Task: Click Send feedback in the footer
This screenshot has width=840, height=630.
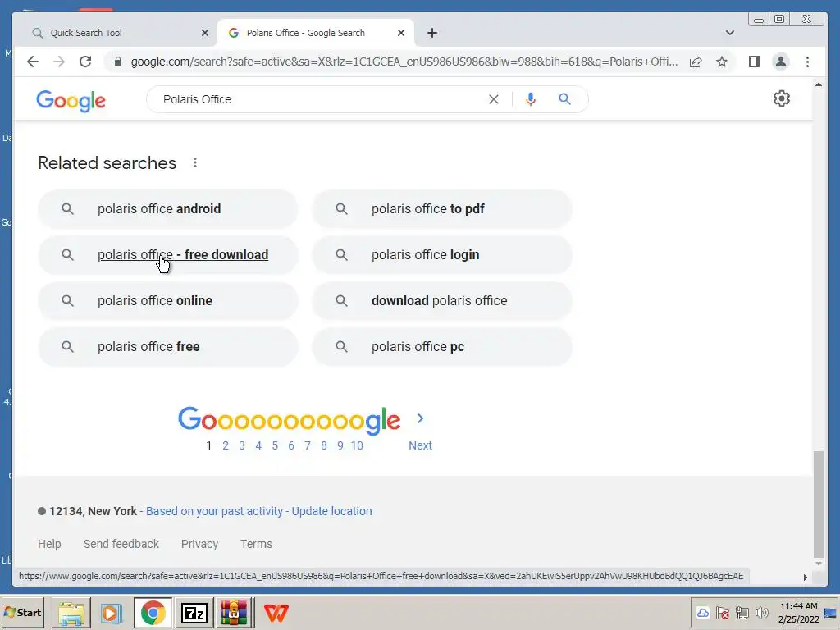Action: (x=121, y=544)
